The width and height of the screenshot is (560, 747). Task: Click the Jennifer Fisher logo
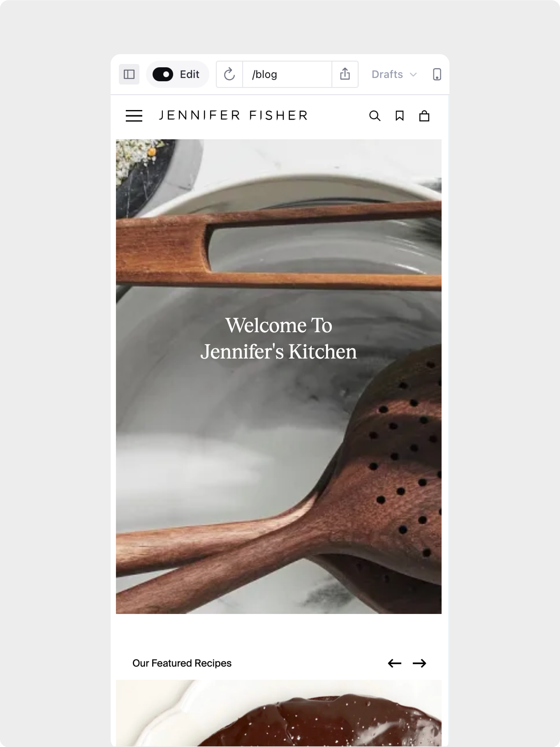point(233,116)
